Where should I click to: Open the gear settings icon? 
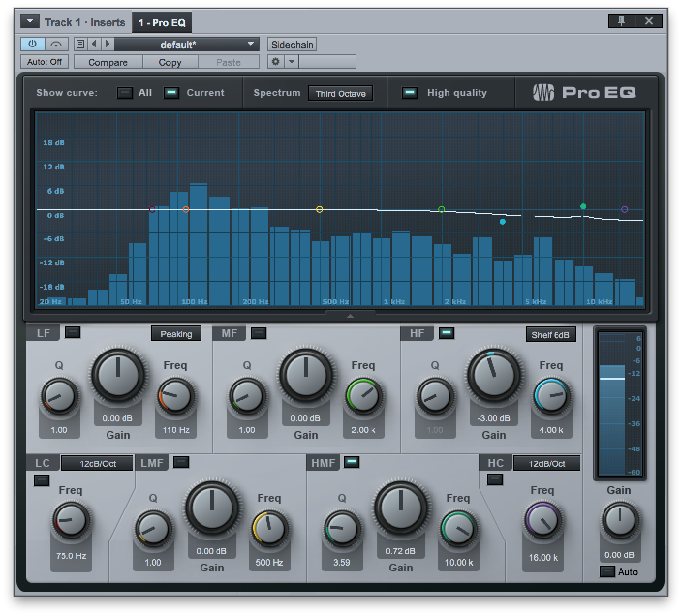276,62
